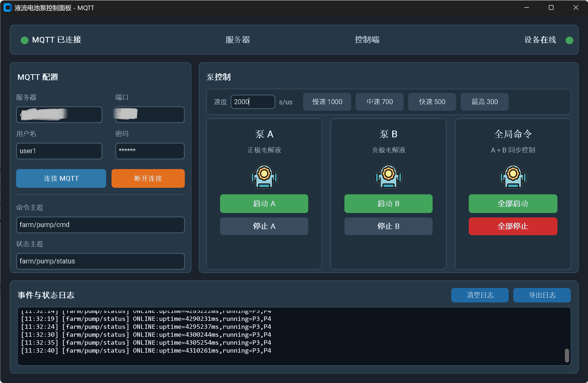
Task: Stop pump B using 停止 B
Action: click(x=388, y=226)
